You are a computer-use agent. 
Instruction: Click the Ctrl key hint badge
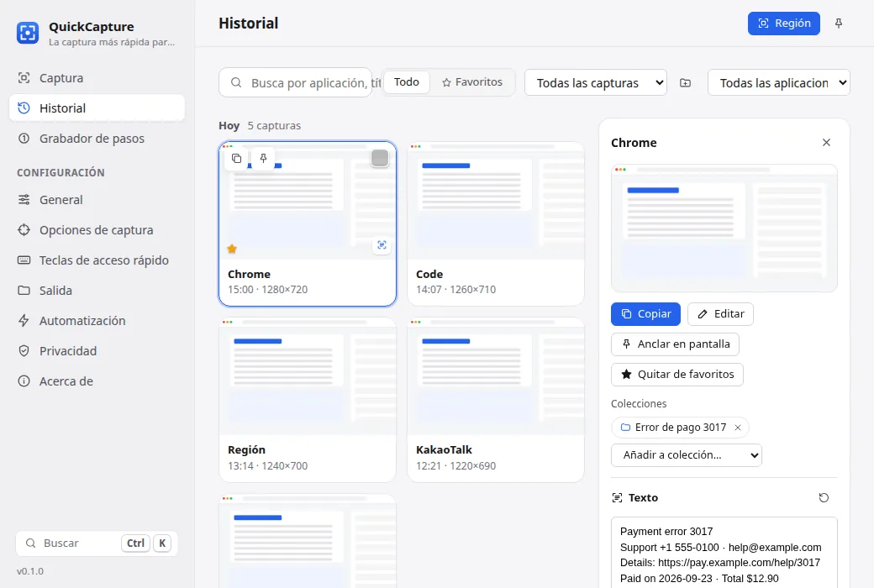[135, 543]
